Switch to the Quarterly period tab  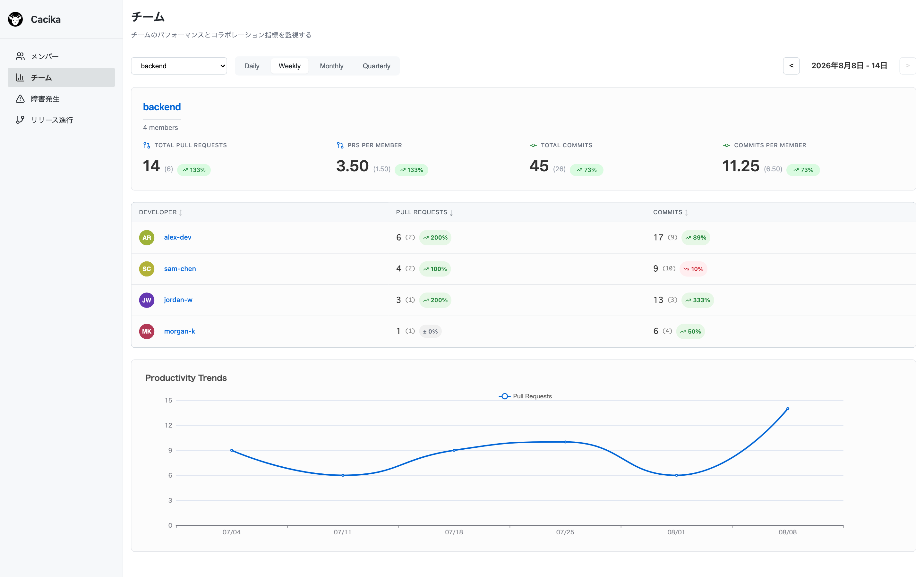coord(376,66)
